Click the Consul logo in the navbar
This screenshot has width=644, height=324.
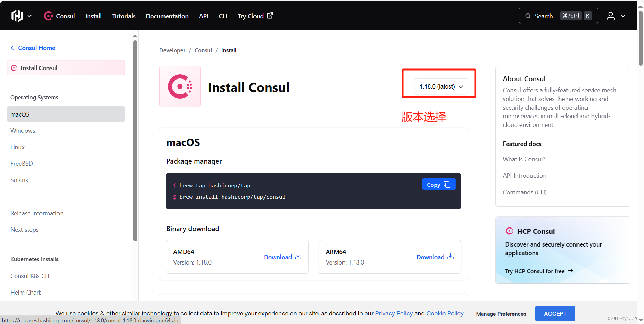[48, 16]
